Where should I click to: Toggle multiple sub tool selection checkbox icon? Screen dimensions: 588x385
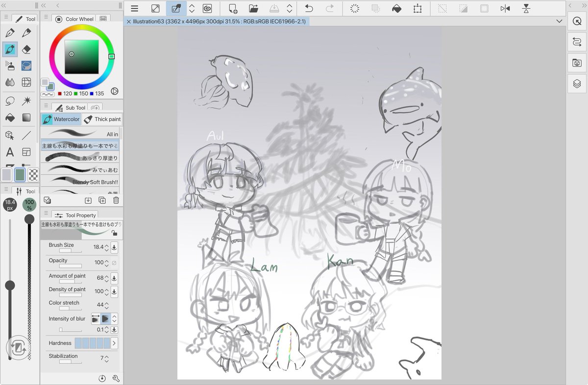[47, 200]
